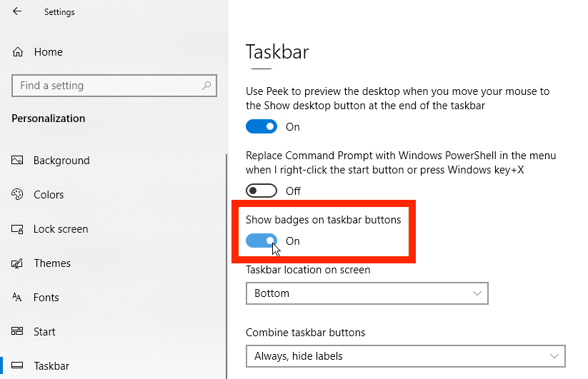This screenshot has width=588, height=379.
Task: Click the Background picture icon
Action: pos(17,161)
